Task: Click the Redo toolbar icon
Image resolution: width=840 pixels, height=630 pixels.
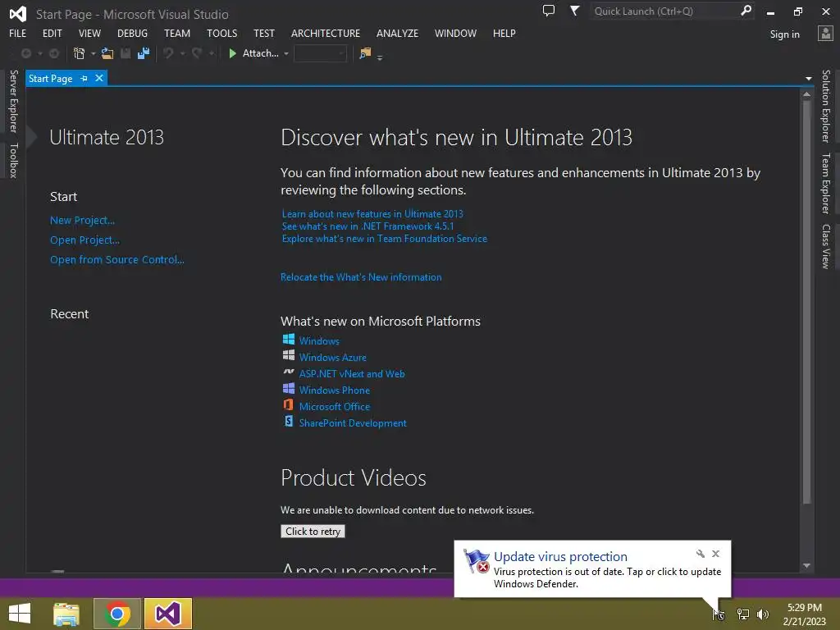Action: [x=197, y=53]
